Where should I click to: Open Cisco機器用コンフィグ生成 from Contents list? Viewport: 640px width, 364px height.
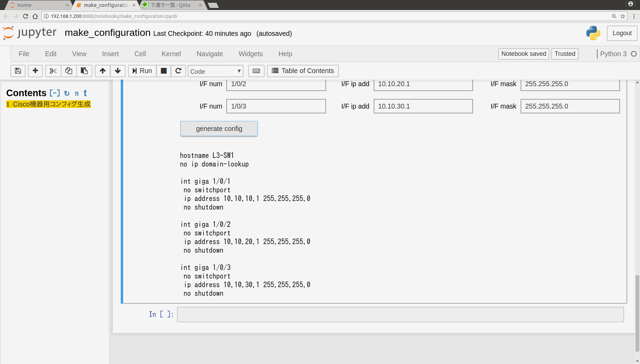coord(48,104)
